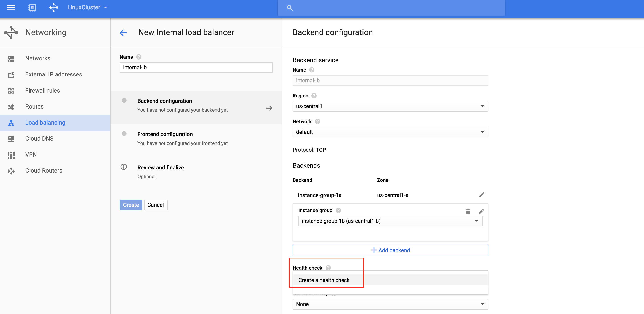This screenshot has height=314, width=644.
Task: Click the Instance group pencil icon
Action: [481, 212]
